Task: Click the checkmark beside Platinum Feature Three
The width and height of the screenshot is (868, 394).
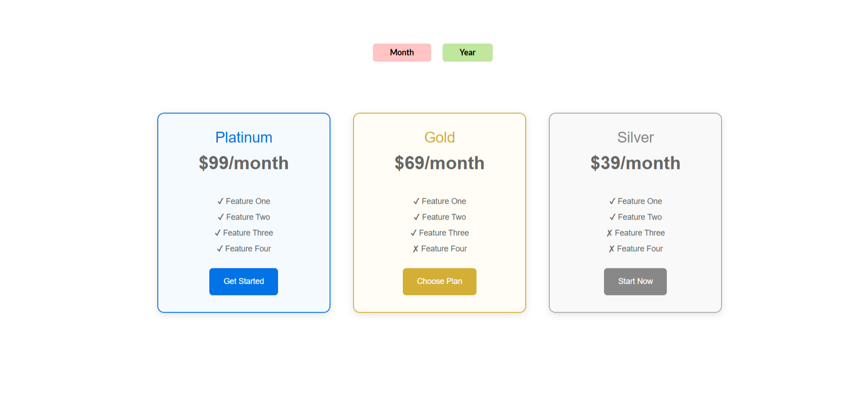Action: [217, 233]
